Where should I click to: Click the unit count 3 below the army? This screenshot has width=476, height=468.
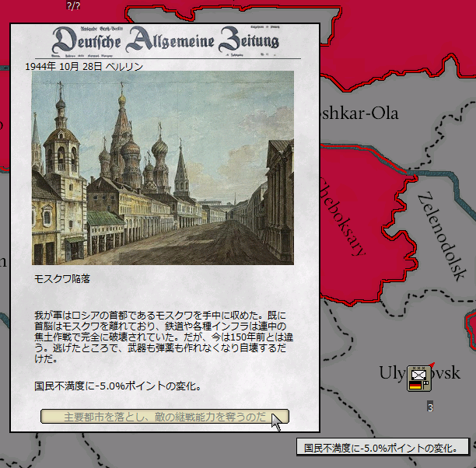[430, 407]
